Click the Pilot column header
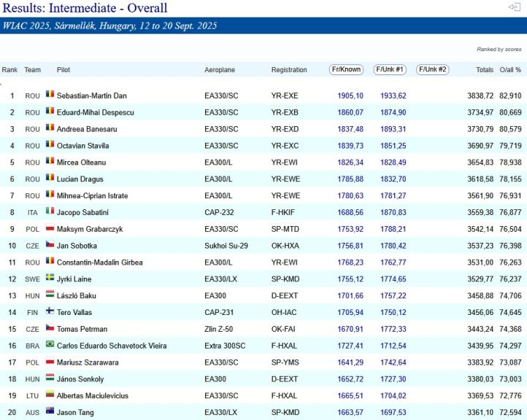Image resolution: width=527 pixels, height=420 pixels. pos(64,70)
